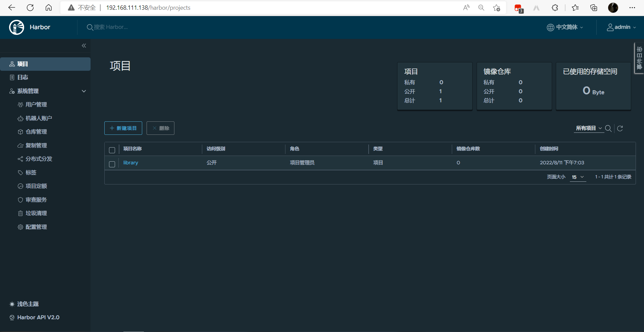Sort by 类型 column header
644x332 pixels.
378,149
